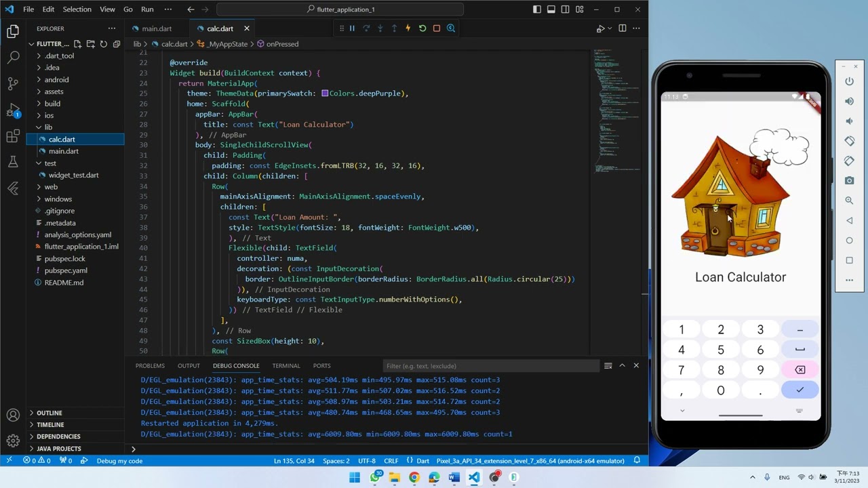Toggle the primary side bar layout
Viewport: 868px width, 488px height.
[537, 9]
